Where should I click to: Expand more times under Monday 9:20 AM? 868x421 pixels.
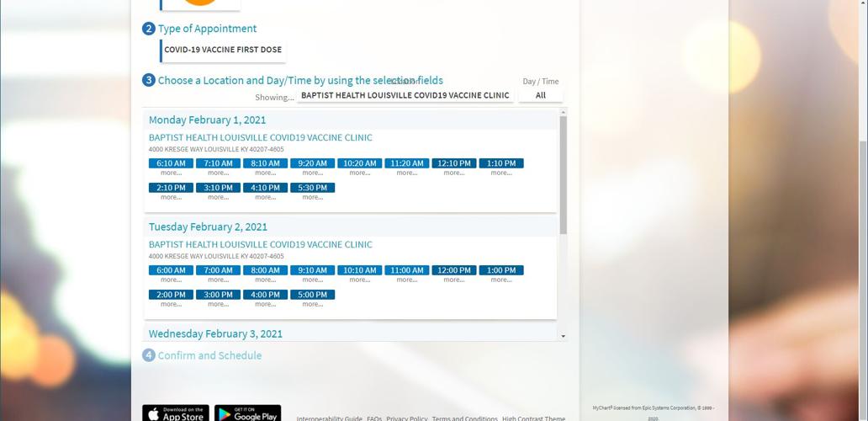[x=312, y=173]
